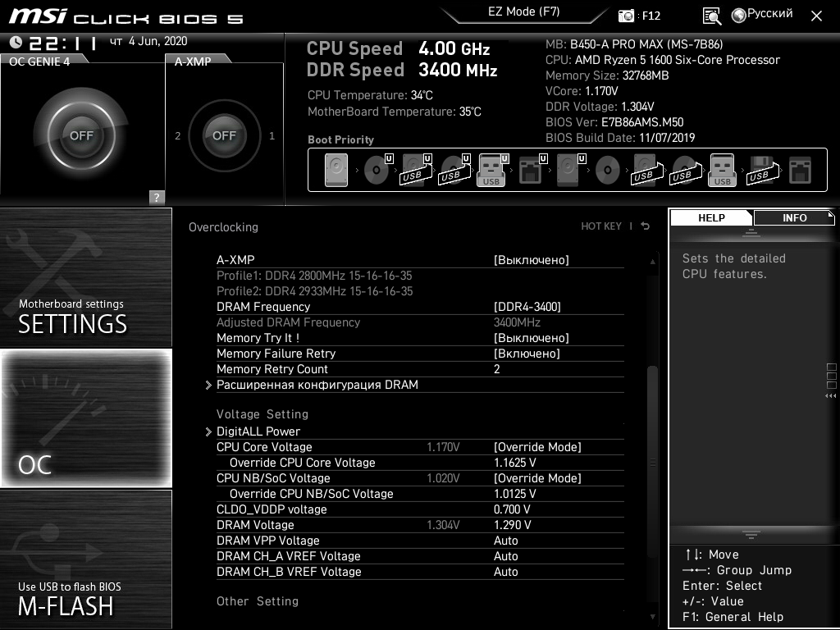This screenshot has height=630, width=840.
Task: Click the hot key back arrow icon
Action: coord(646,226)
